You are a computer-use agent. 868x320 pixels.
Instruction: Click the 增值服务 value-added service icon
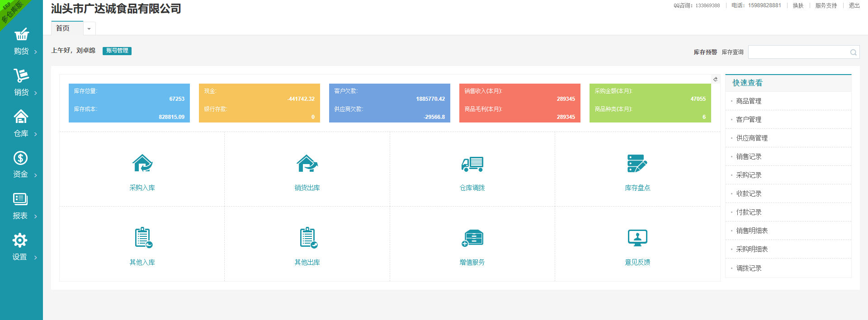[472, 238]
